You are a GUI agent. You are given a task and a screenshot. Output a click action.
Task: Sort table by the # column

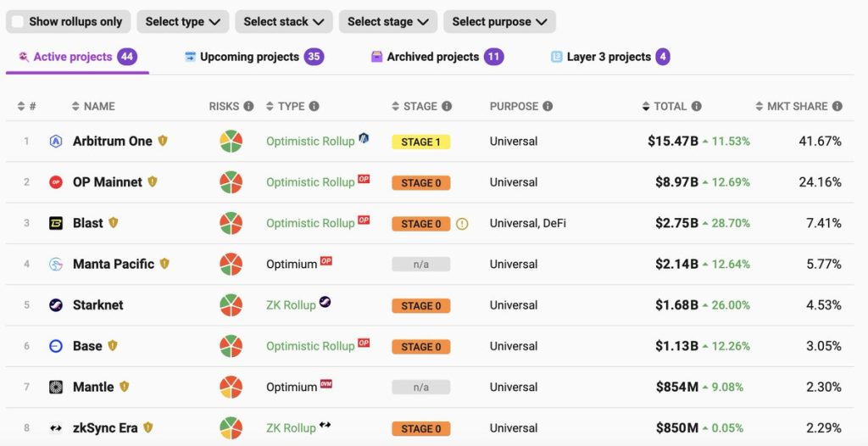(26, 106)
